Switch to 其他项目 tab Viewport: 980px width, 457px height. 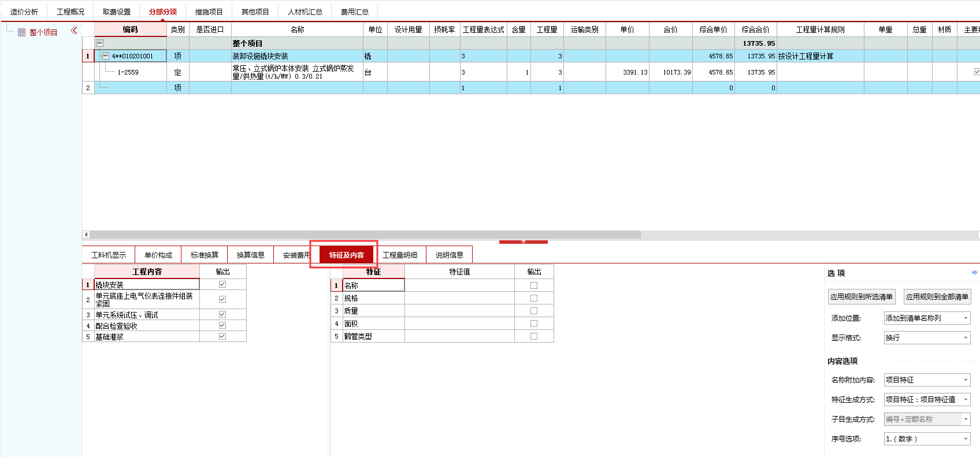[255, 12]
